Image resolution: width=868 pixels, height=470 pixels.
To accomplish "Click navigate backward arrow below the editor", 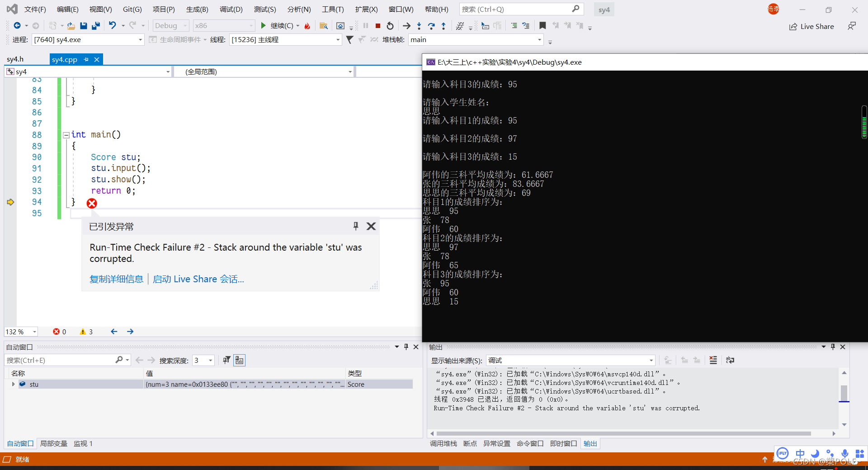I will (114, 332).
